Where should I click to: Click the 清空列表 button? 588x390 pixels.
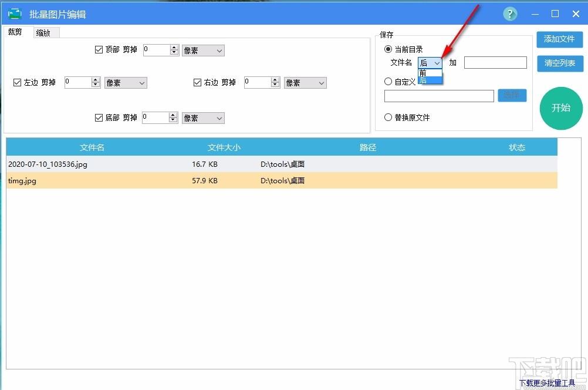point(559,63)
